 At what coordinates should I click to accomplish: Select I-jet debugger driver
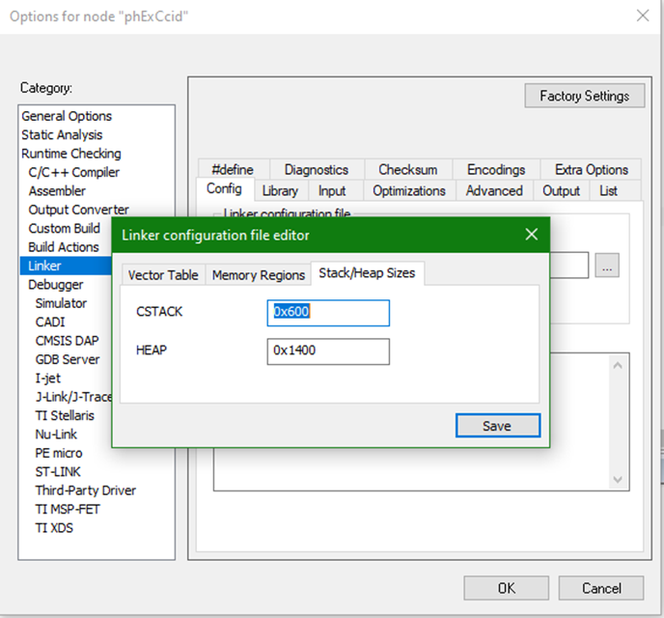[48, 378]
